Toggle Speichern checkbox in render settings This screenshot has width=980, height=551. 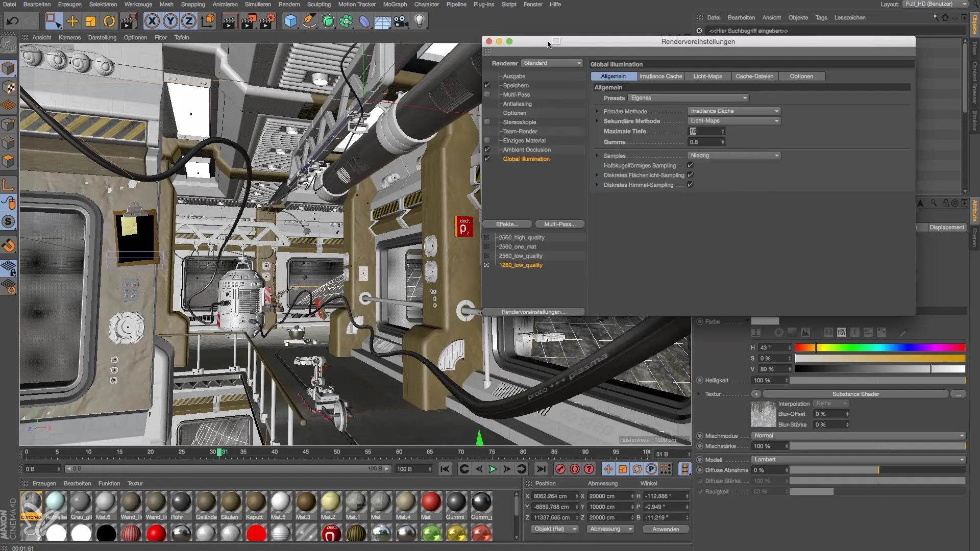pyautogui.click(x=487, y=85)
